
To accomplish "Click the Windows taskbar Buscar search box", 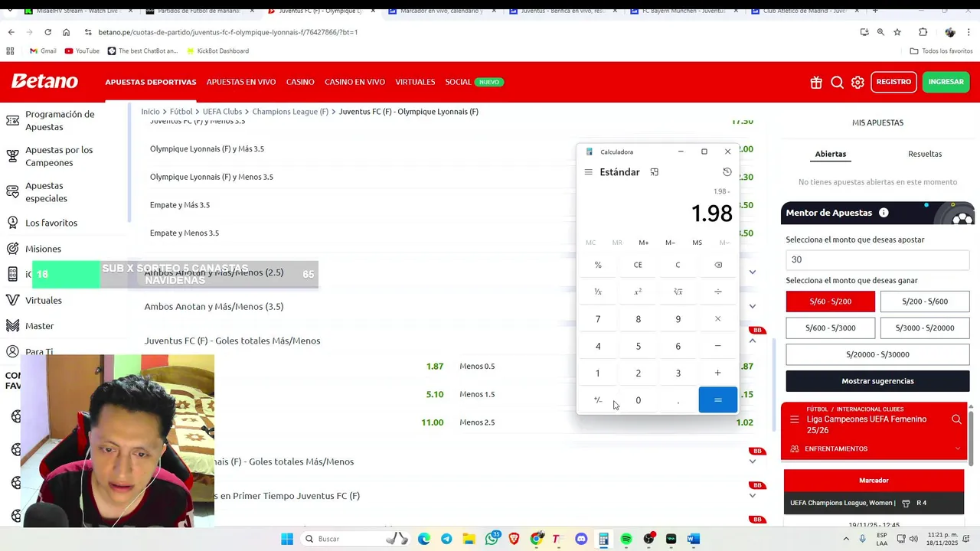I will click(x=357, y=539).
